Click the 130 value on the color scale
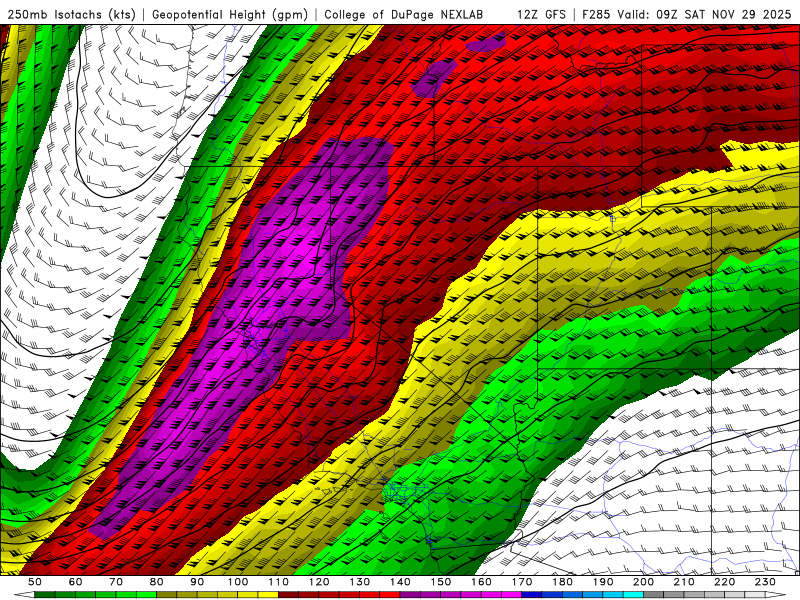The width and height of the screenshot is (800, 600). (360, 582)
